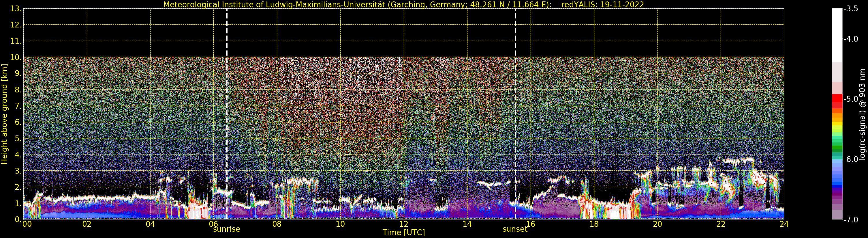Click the '12' time tick label

[x=404, y=224]
